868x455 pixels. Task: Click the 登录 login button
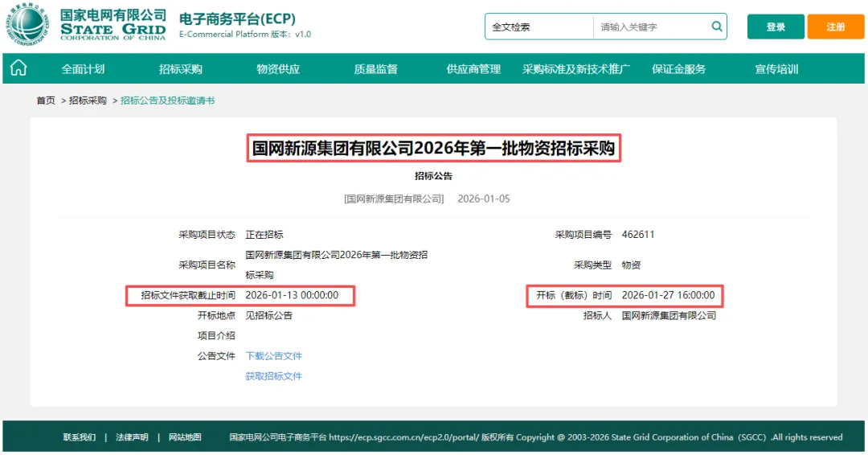point(776,27)
